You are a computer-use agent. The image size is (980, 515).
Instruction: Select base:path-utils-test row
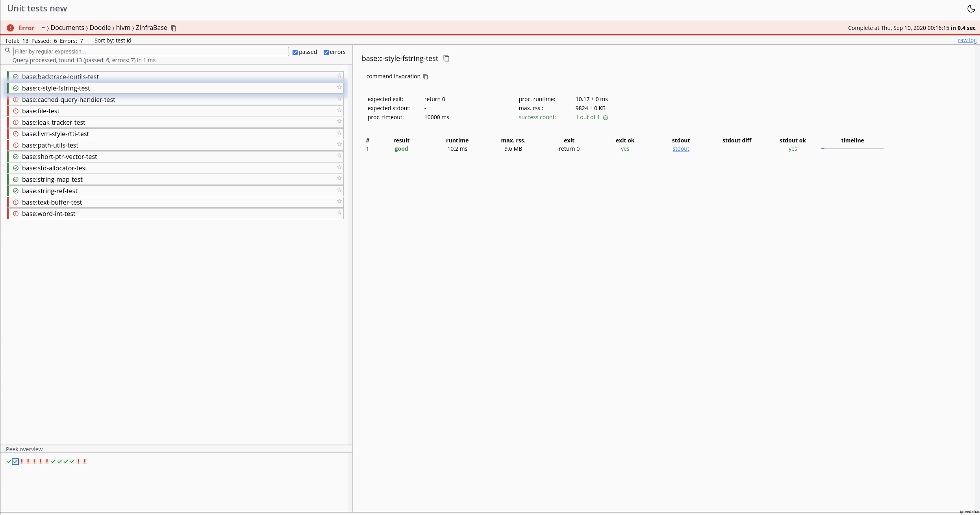(x=176, y=145)
